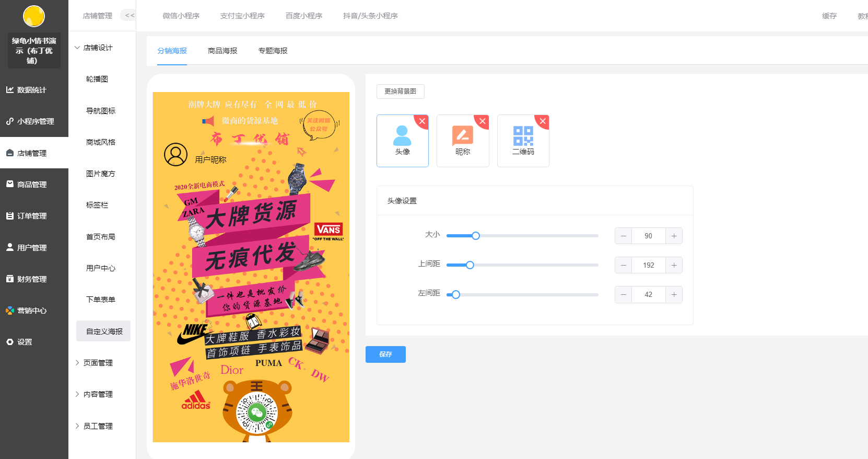Click the 上间距 input field showing 192
Viewport: 868px width, 459px height.
[649, 265]
